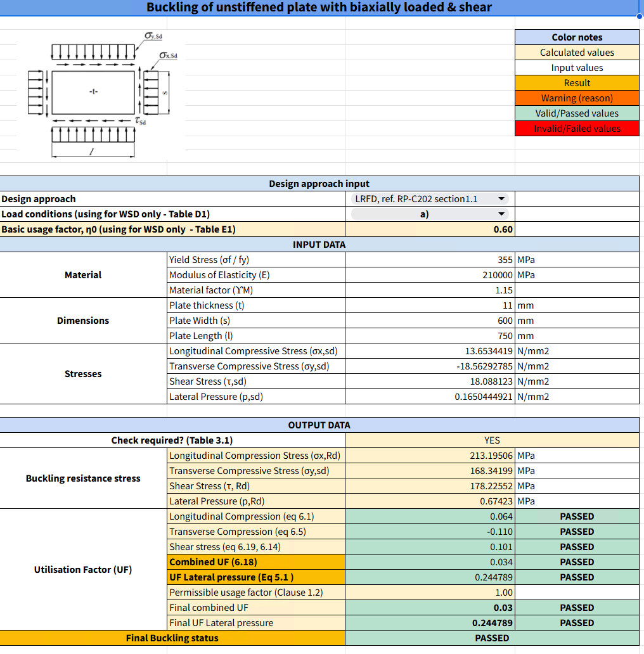Image resolution: width=644 pixels, height=654 pixels.
Task: Select the Modulus of Elasticity 210000 cell
Action: [429, 274]
